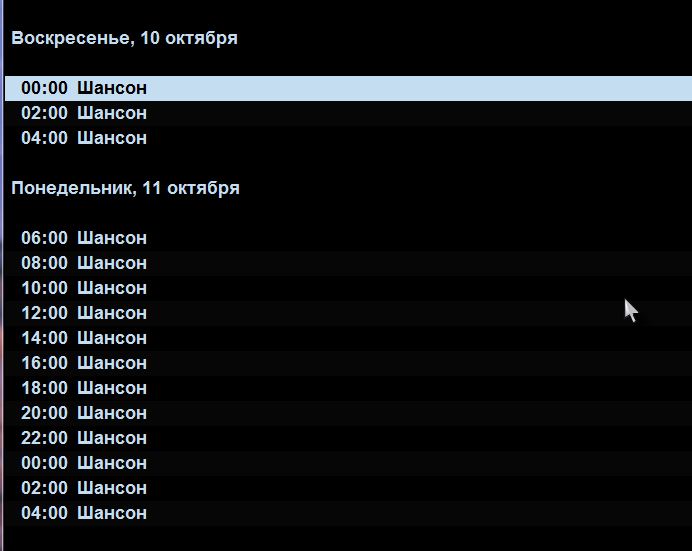
Task: Choose the 10:00 Шансон program
Action: click(348, 289)
